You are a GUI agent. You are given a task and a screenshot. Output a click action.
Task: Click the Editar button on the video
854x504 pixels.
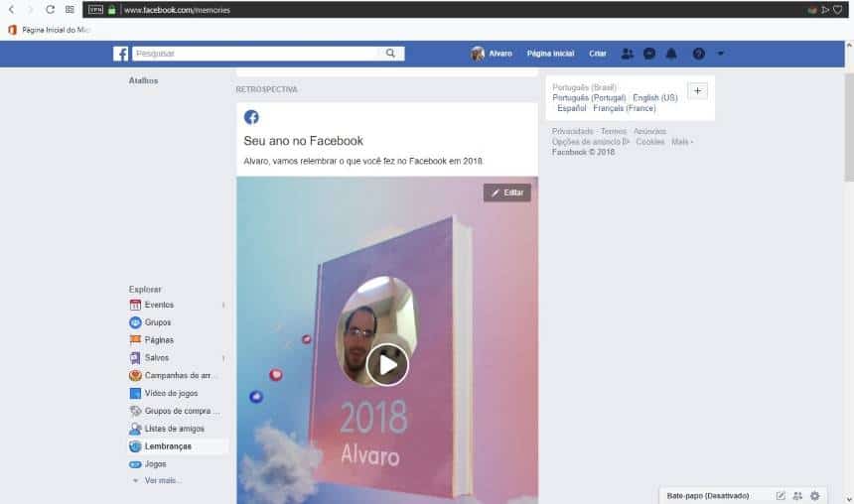(x=507, y=192)
